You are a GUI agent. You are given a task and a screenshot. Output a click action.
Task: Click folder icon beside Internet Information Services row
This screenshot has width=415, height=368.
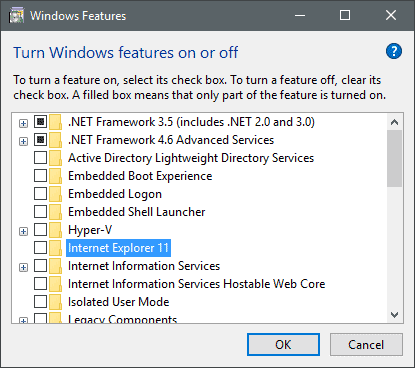(56, 266)
